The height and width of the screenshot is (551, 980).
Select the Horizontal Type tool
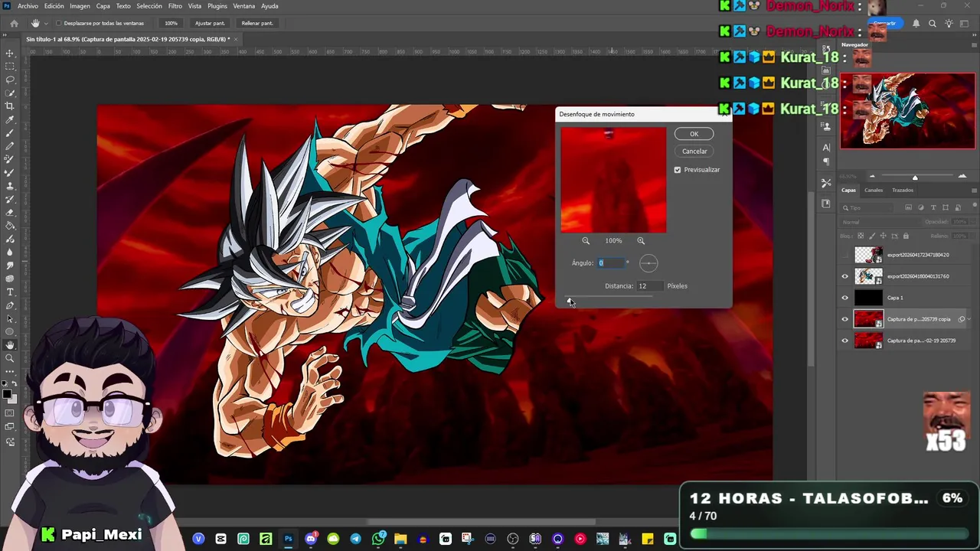(10, 292)
